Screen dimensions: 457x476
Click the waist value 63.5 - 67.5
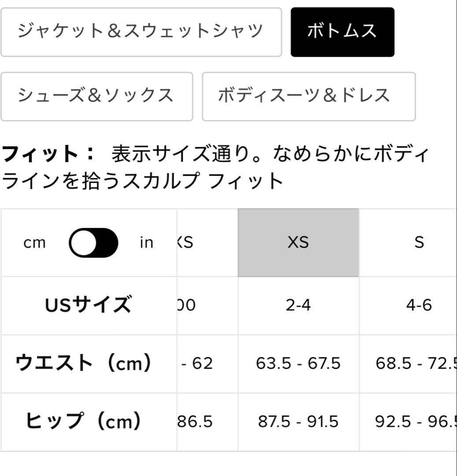[298, 364]
